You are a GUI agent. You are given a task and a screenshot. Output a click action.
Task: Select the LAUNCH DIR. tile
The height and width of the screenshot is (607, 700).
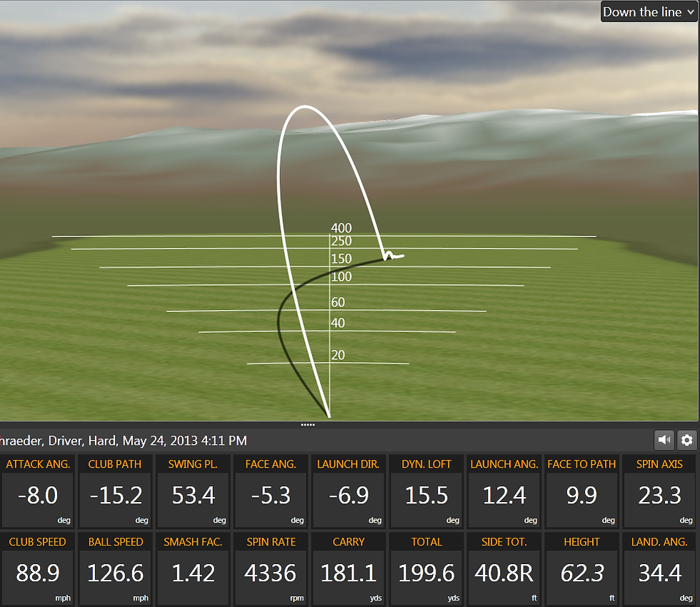tap(349, 491)
